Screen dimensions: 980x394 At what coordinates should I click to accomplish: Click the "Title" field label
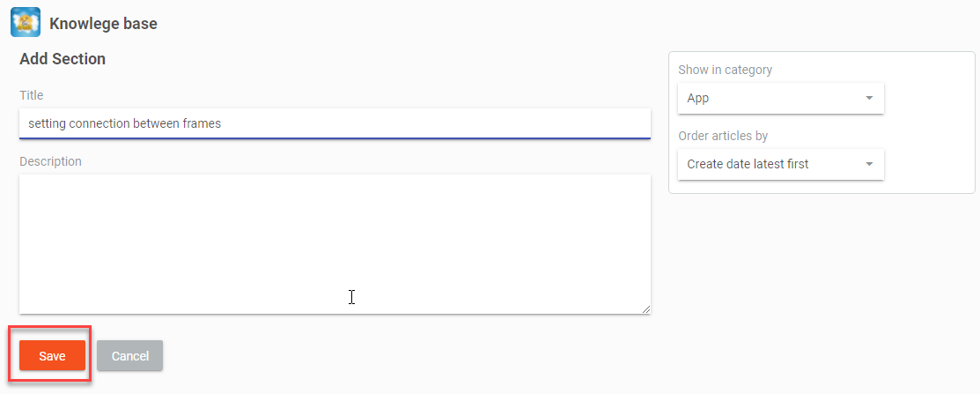tap(32, 95)
